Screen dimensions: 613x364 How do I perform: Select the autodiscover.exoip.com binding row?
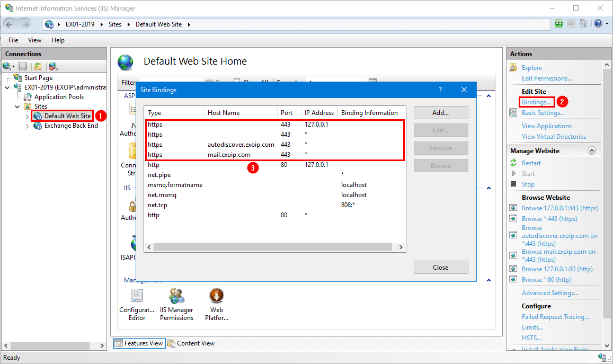click(x=275, y=145)
